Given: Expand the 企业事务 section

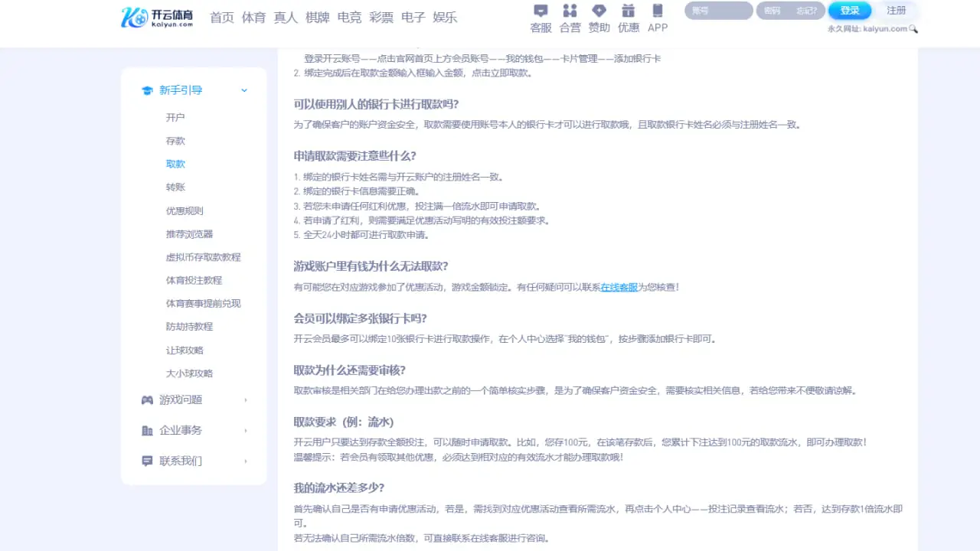Looking at the screenshot, I should click(245, 429).
